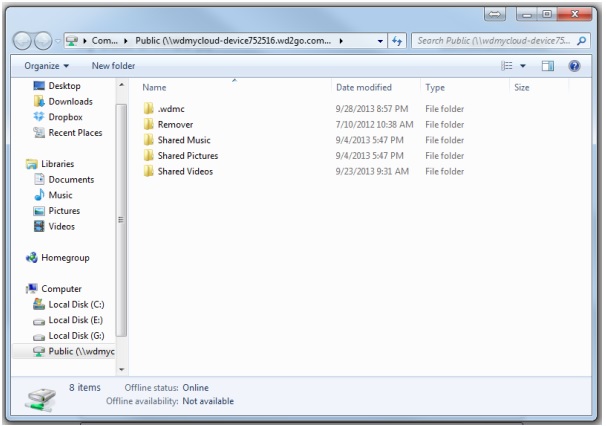Image resolution: width=606 pixels, height=426 pixels.
Task: Click date 9/28/2013 8:57 PM
Action: pos(372,109)
